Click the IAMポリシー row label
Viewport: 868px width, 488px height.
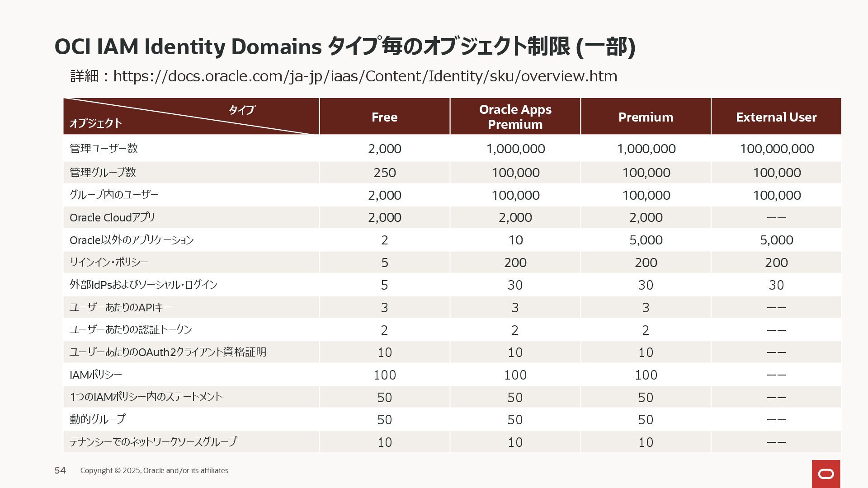(95, 375)
